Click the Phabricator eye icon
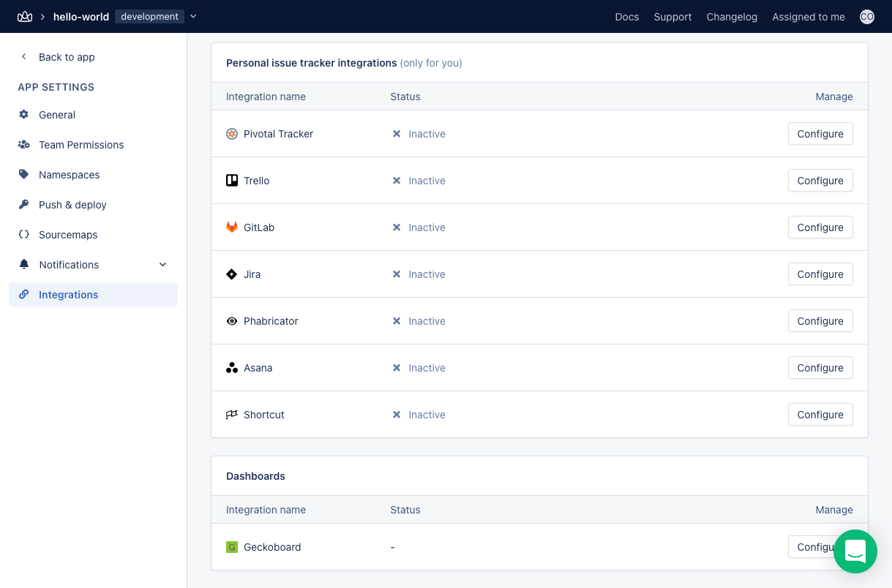The height and width of the screenshot is (588, 892). [232, 321]
